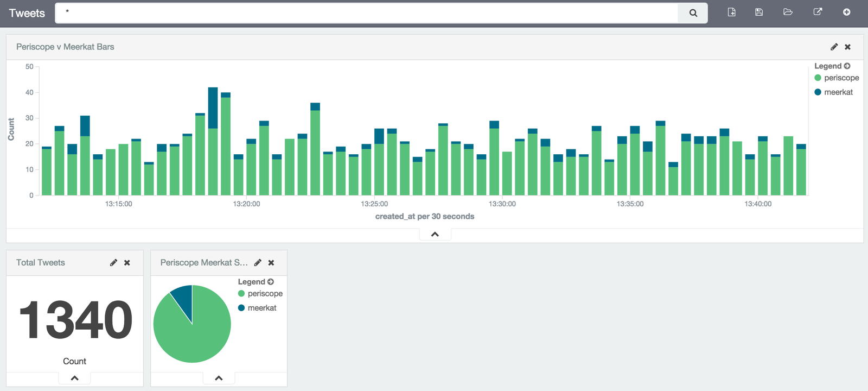
Task: Click the search magnifier button
Action: [693, 13]
